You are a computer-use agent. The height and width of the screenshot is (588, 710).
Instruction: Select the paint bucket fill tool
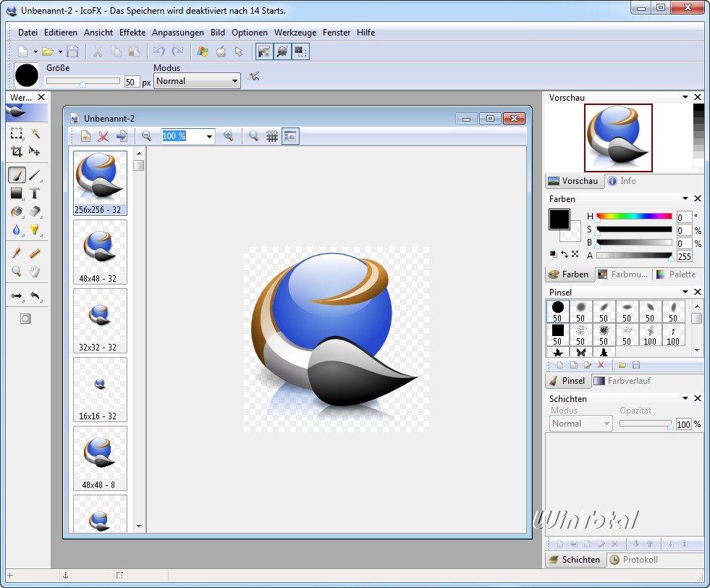point(17,211)
